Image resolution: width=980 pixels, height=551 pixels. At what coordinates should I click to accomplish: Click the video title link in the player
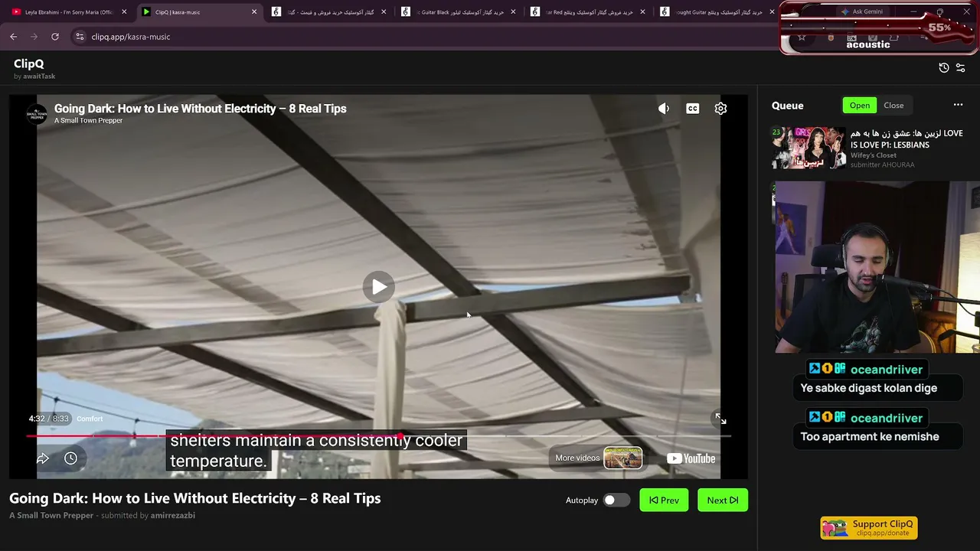(x=200, y=109)
